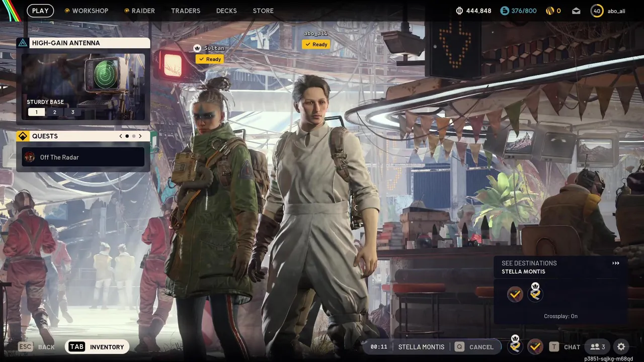Click the 376/800 currency value

(x=524, y=11)
